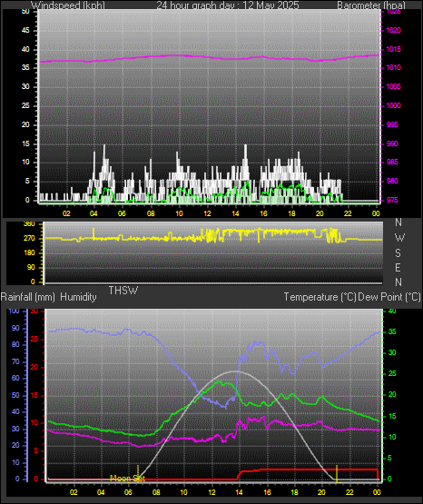
Task: Click the THSW label
Action: pos(123,291)
